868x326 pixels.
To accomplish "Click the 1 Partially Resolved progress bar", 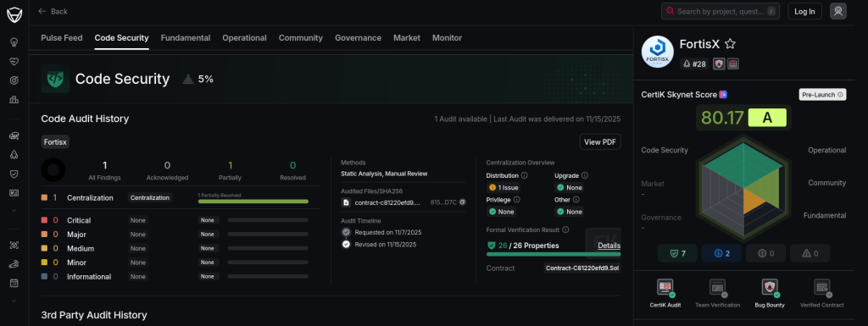I will (x=253, y=202).
